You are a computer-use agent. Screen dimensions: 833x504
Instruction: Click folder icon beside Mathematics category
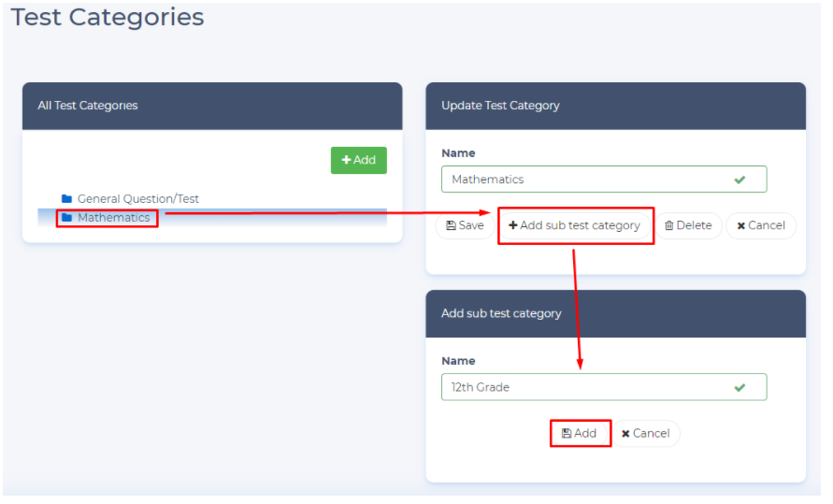point(66,218)
